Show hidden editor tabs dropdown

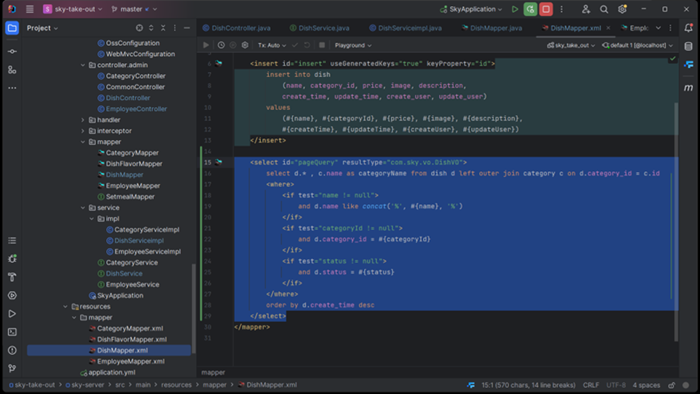[x=658, y=28]
